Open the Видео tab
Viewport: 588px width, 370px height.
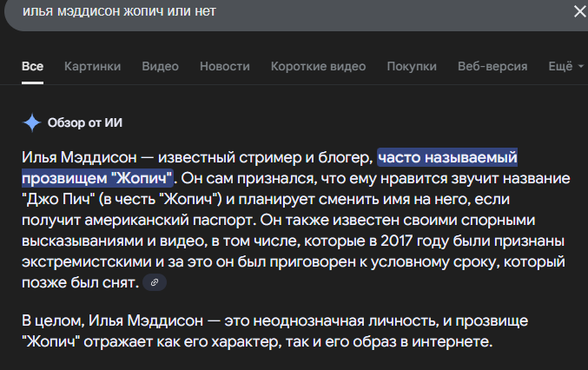tap(160, 66)
